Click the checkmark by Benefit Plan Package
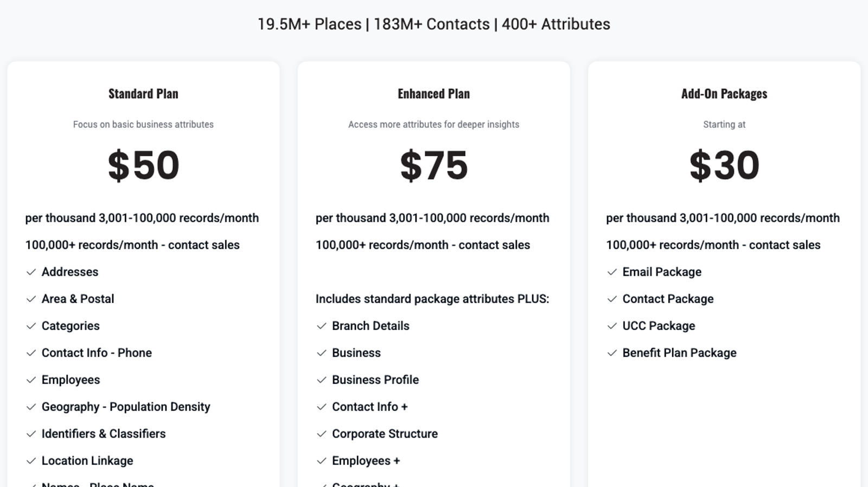Viewport: 868px width, 487px height. click(612, 353)
